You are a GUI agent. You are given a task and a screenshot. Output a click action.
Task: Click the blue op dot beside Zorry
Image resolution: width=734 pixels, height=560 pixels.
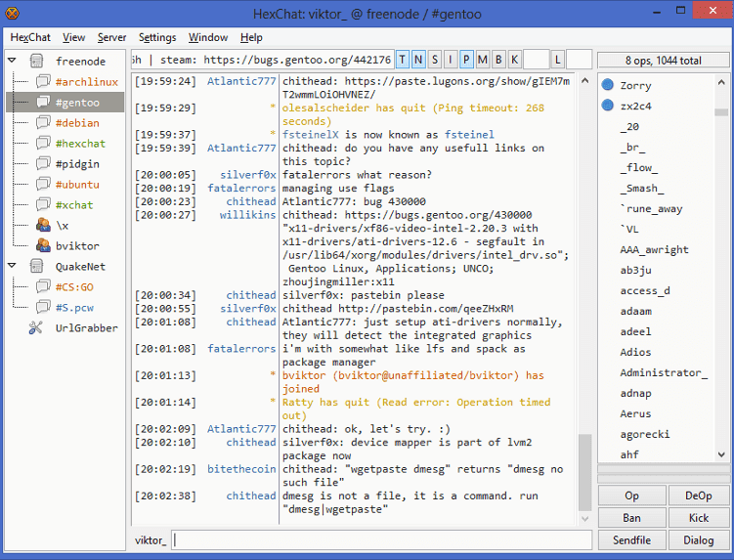pos(608,85)
